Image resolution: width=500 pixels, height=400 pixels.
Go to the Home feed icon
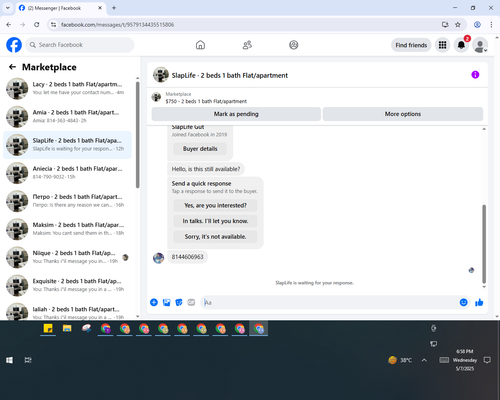200,45
